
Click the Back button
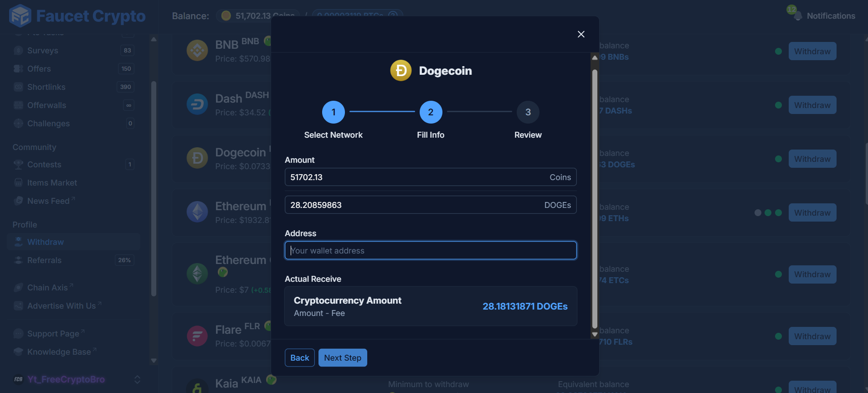click(x=299, y=358)
